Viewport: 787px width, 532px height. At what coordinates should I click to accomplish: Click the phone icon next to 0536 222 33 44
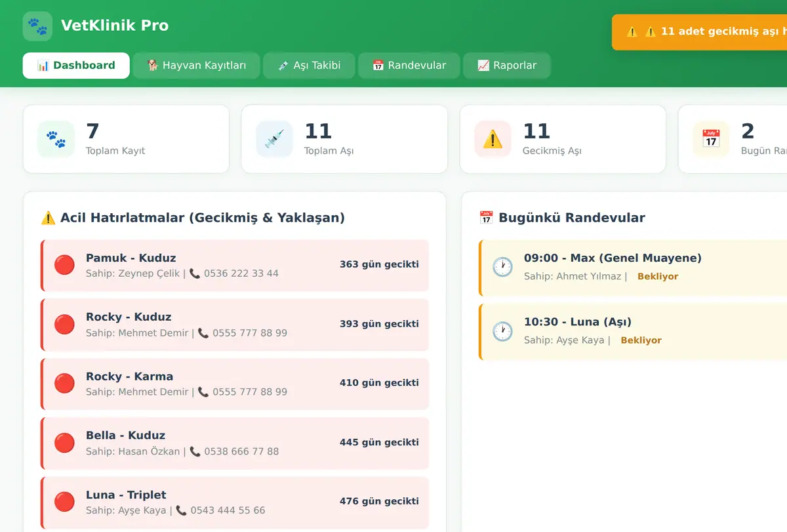tap(195, 274)
